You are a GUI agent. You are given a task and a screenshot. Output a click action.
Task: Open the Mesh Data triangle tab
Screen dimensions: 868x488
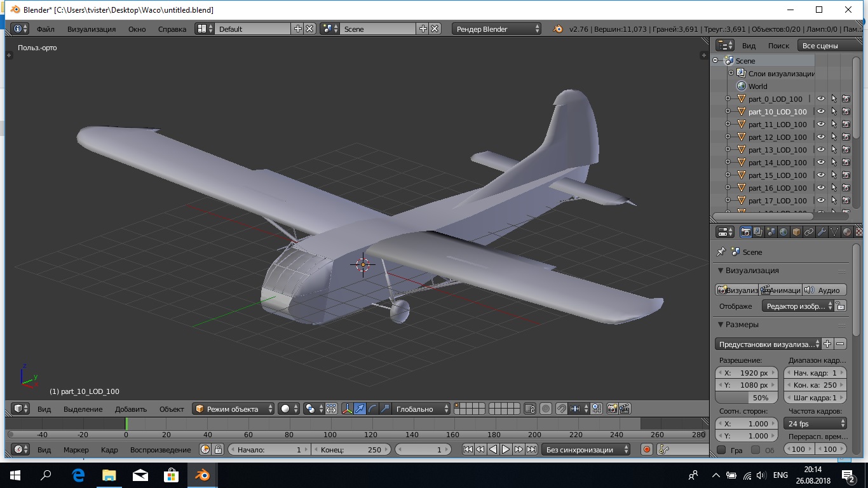click(x=834, y=233)
